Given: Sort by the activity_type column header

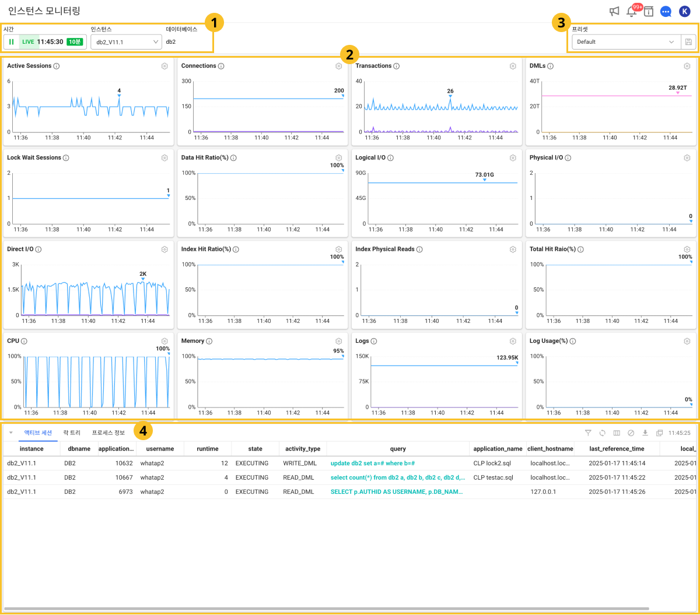Looking at the screenshot, I should point(303,449).
